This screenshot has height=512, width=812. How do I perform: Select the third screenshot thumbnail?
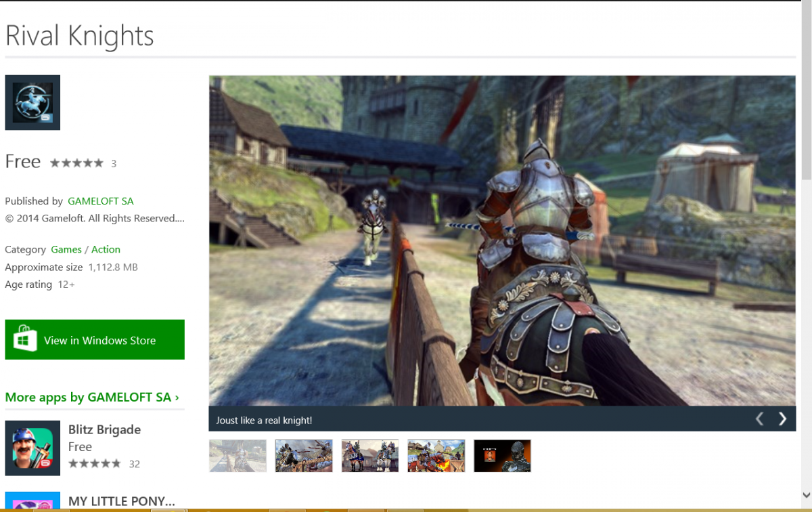(370, 456)
